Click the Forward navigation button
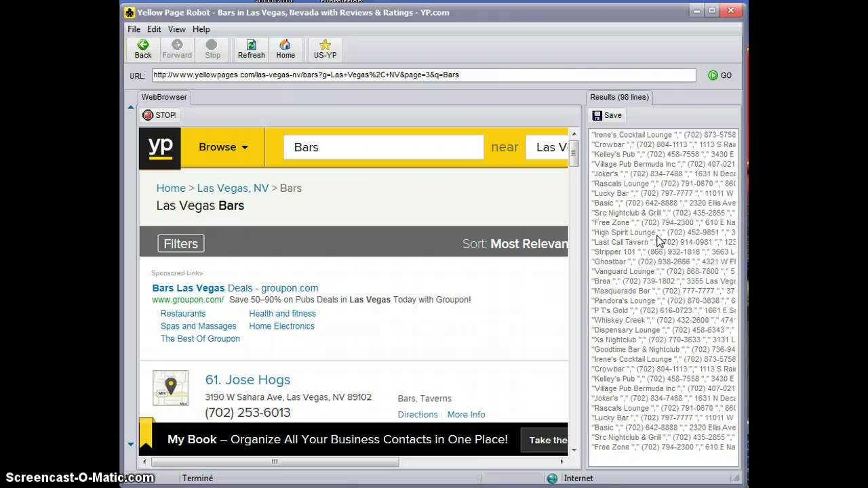This screenshot has height=488, width=868. click(177, 49)
